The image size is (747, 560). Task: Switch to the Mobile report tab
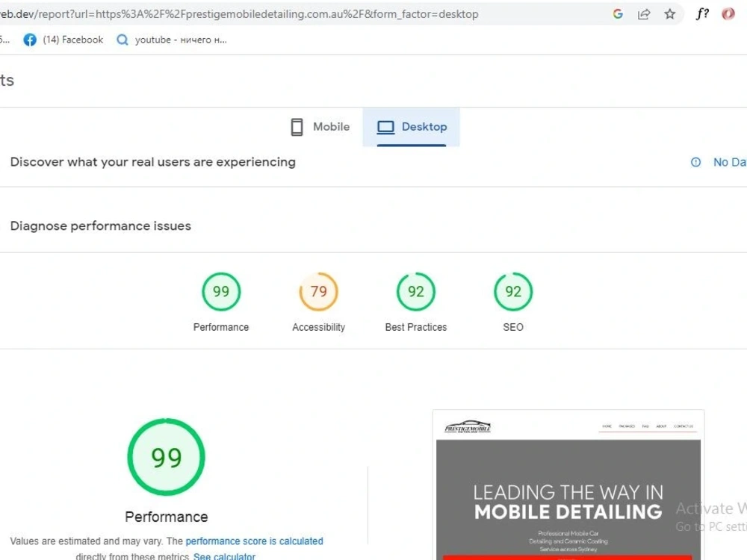(x=320, y=127)
